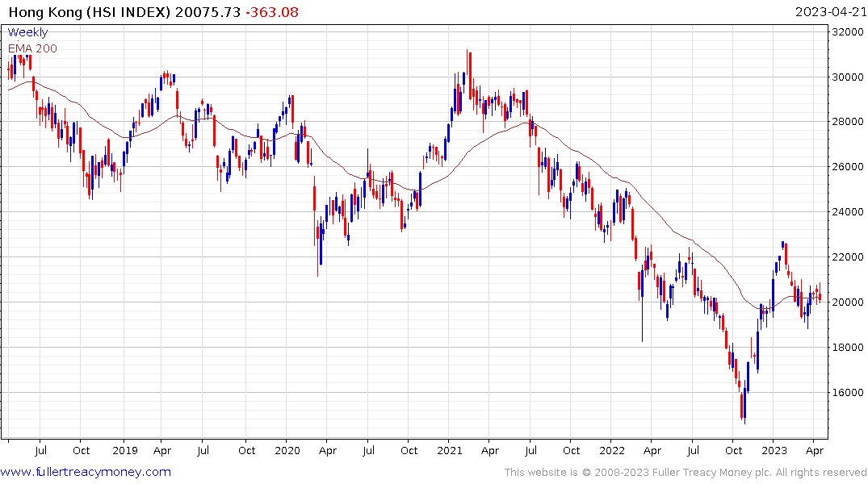Click the 16000 price axis label
Viewport: 868px width, 484px height.
pyautogui.click(x=848, y=393)
